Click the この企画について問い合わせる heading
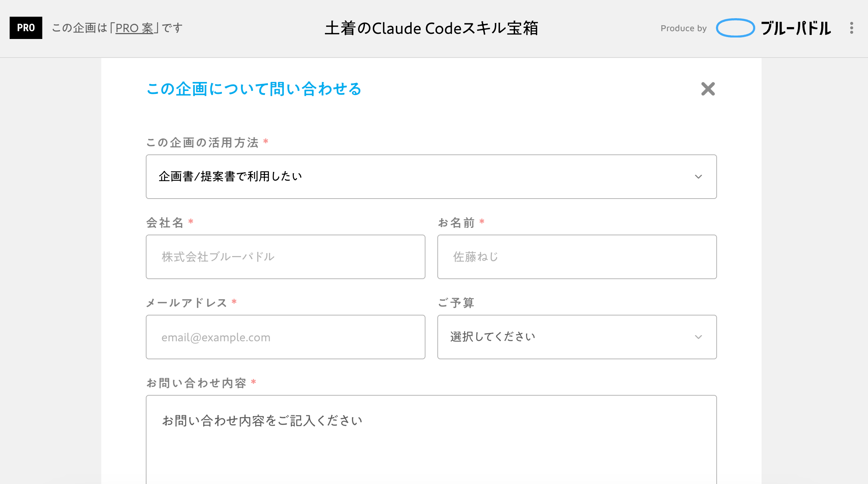Screen dimensions: 868x484 254,89
